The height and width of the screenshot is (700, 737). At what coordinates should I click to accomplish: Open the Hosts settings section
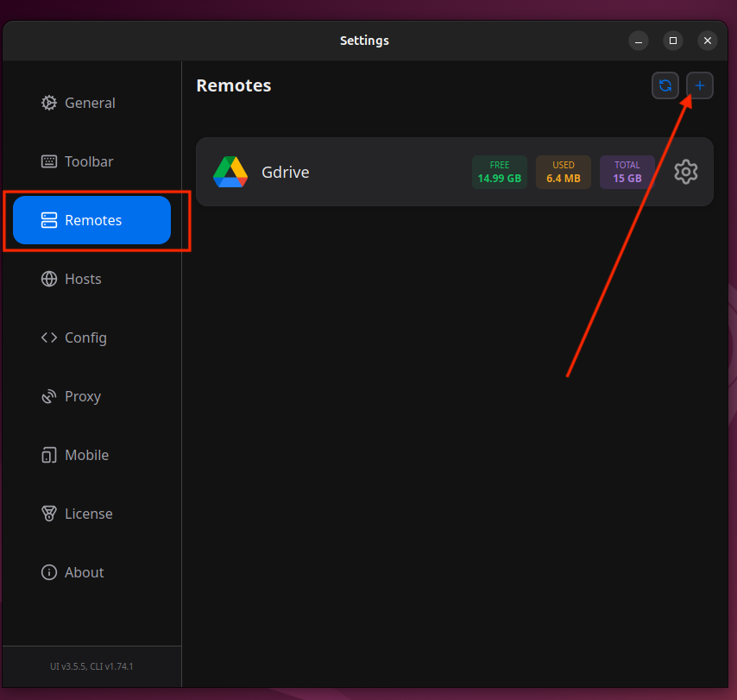91,279
